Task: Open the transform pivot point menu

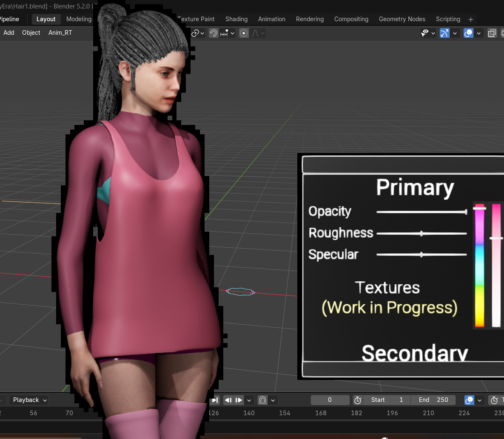Action: click(198, 33)
